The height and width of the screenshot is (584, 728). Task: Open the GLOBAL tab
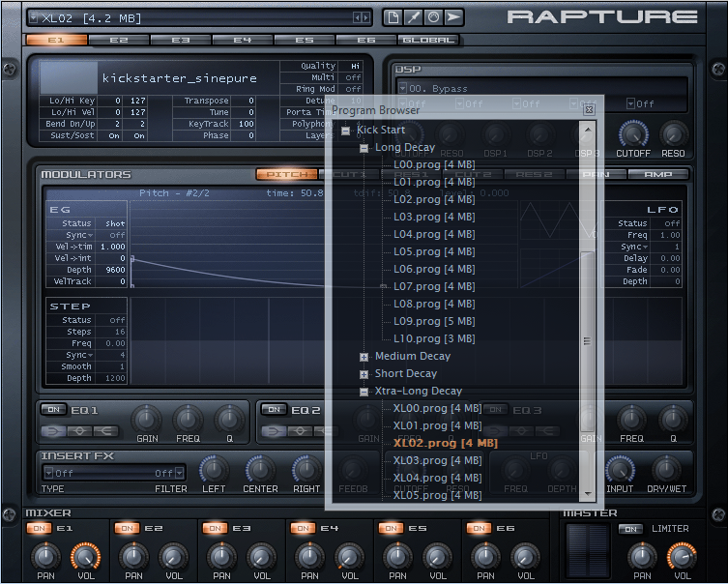(427, 40)
